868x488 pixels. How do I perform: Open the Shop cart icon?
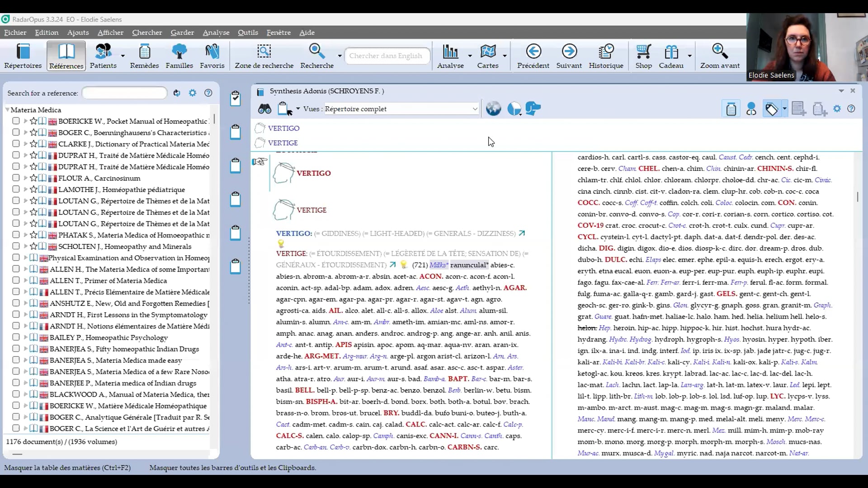click(x=643, y=52)
